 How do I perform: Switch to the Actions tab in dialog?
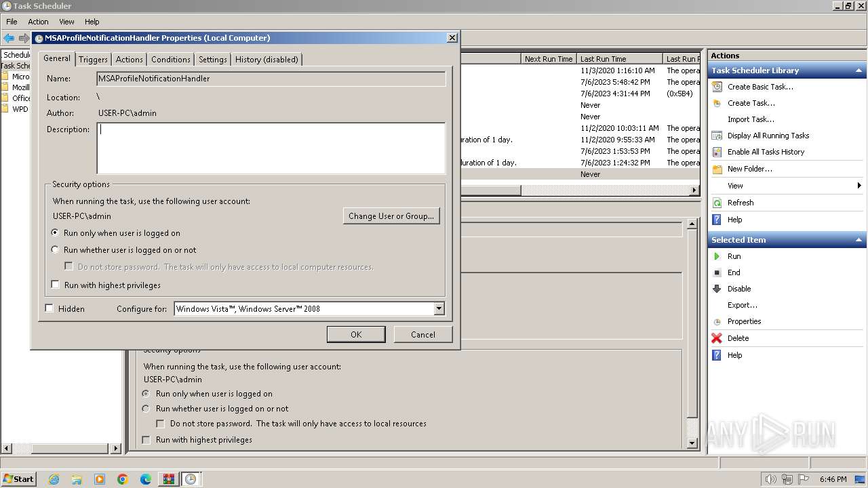[129, 60]
